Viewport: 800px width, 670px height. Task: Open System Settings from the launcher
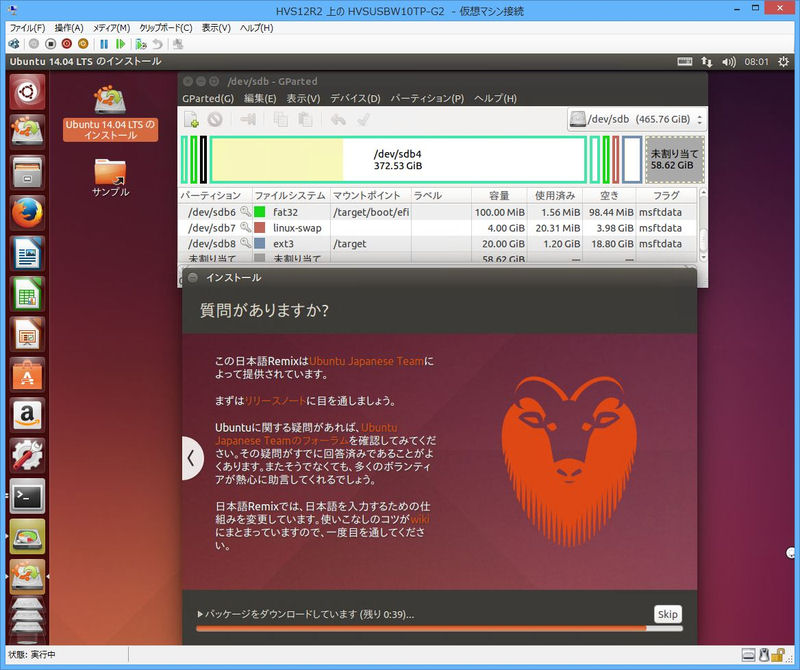click(28, 455)
